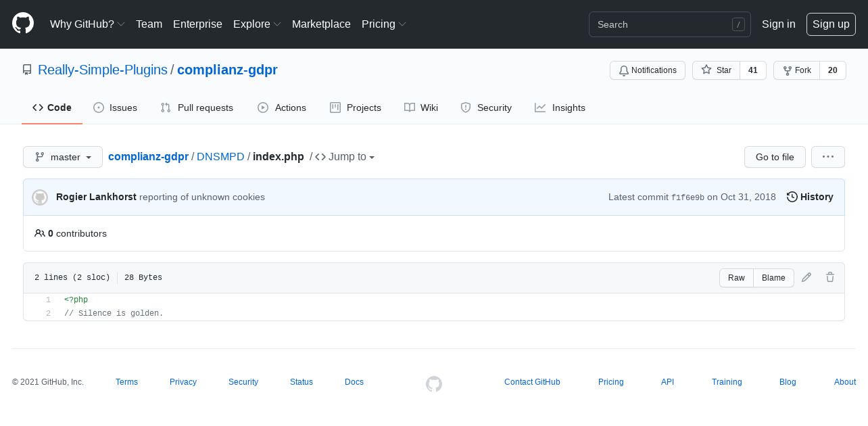The height and width of the screenshot is (426, 868).
Task: Click the trash icon to delete file
Action: [x=830, y=277]
